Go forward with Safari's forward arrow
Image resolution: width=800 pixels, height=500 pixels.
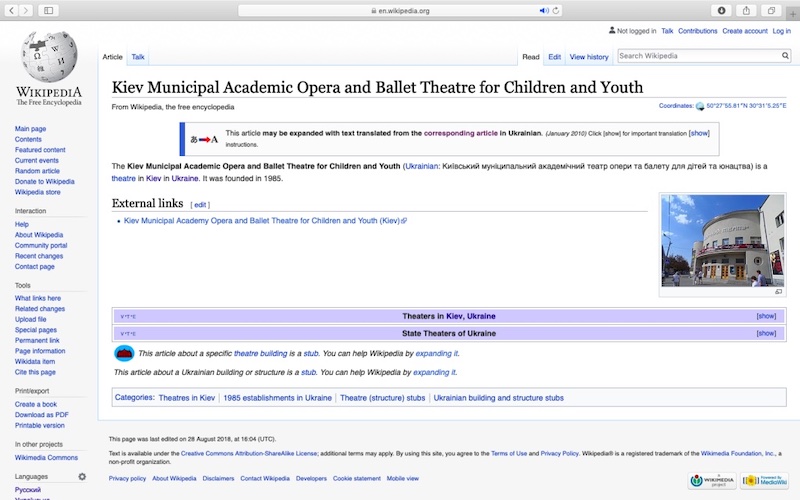(x=26, y=10)
